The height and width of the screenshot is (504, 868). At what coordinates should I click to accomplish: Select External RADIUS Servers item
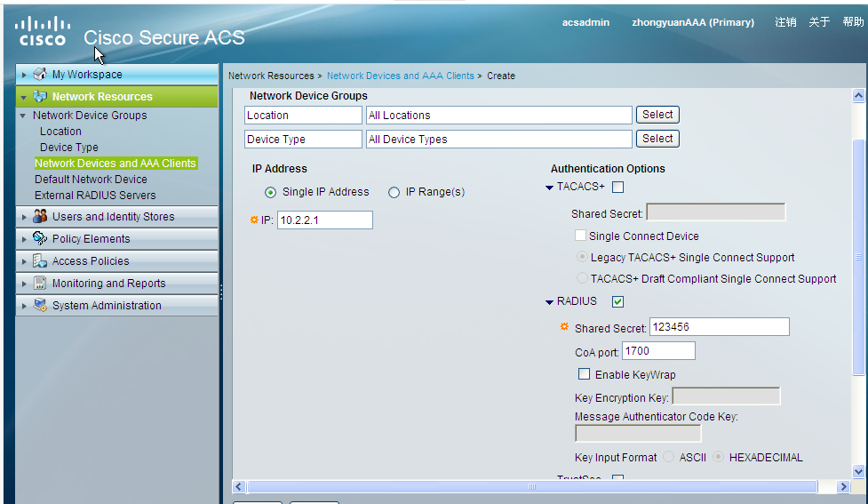[95, 196]
